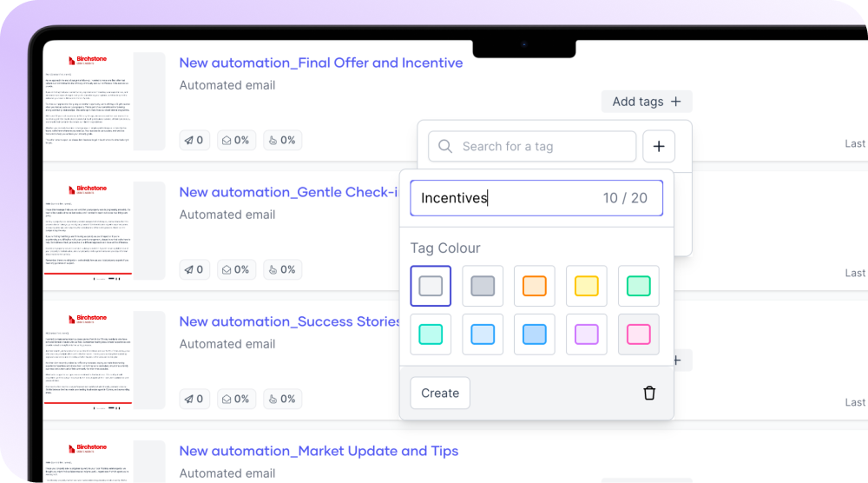The width and height of the screenshot is (868, 483).
Task: Select the dark grey tag colour
Action: (x=483, y=286)
